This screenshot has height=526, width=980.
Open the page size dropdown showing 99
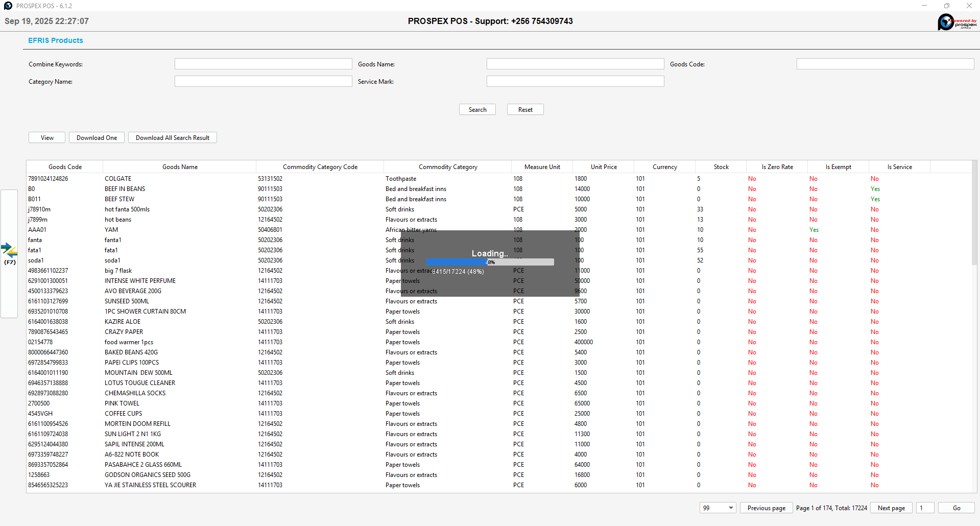718,508
